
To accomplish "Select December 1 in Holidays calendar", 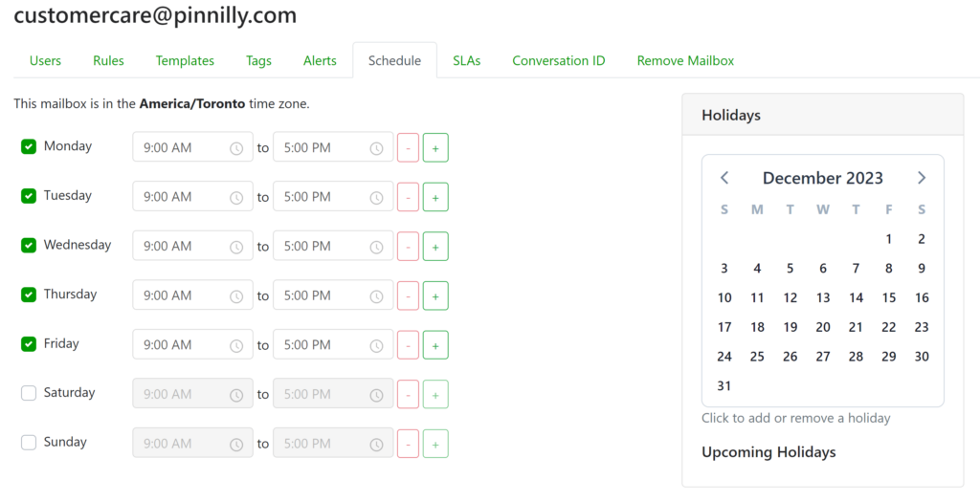I will click(x=889, y=239).
